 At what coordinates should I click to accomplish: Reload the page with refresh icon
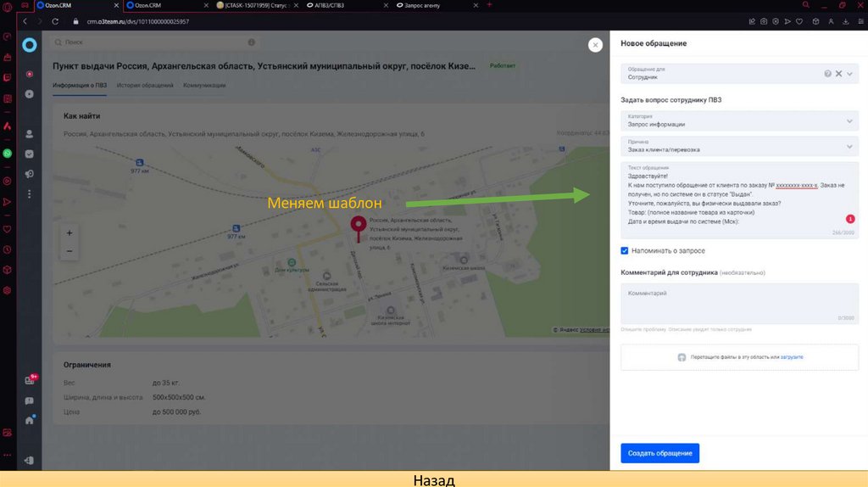[55, 21]
